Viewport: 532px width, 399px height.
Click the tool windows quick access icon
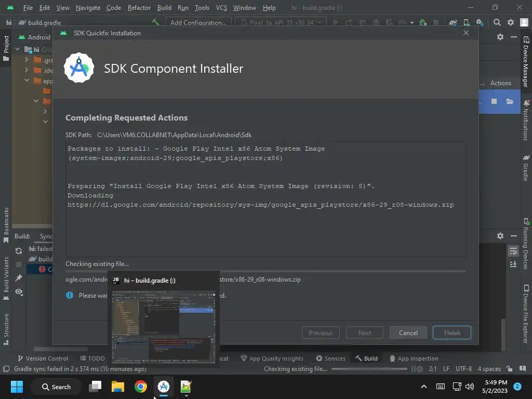point(6,369)
